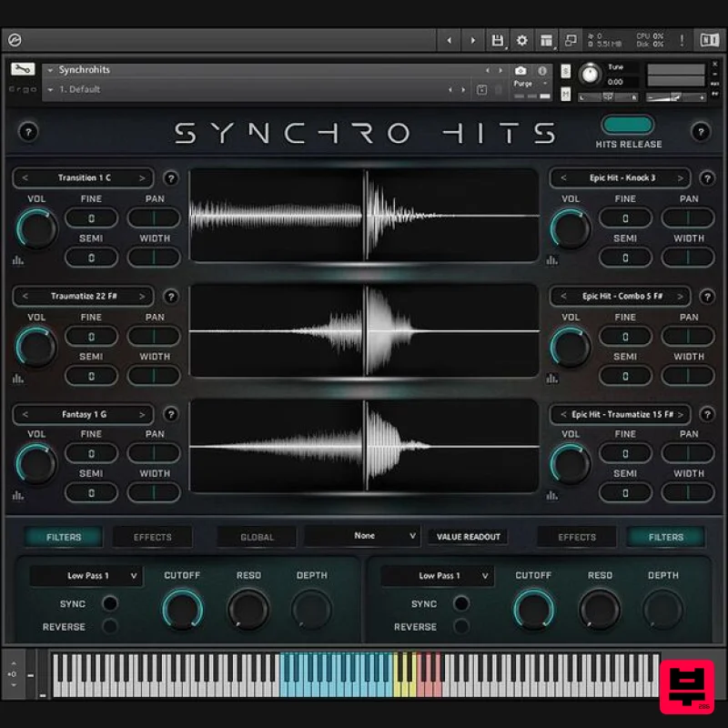Open the left Low Pass 1 filter dropdown
728x728 pixels.
[86, 576]
